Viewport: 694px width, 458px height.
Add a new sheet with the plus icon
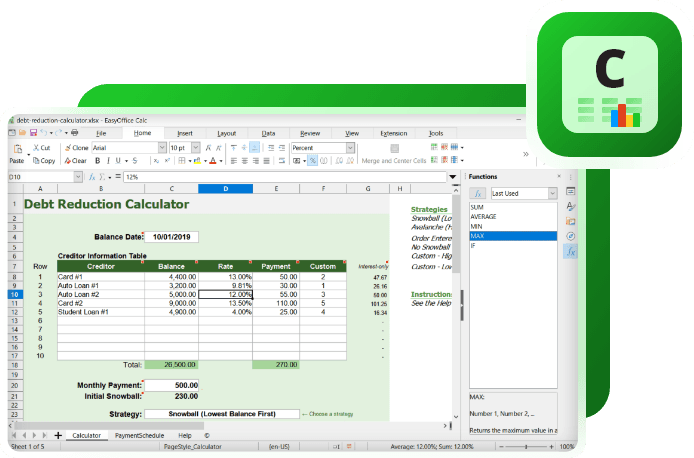tap(58, 435)
